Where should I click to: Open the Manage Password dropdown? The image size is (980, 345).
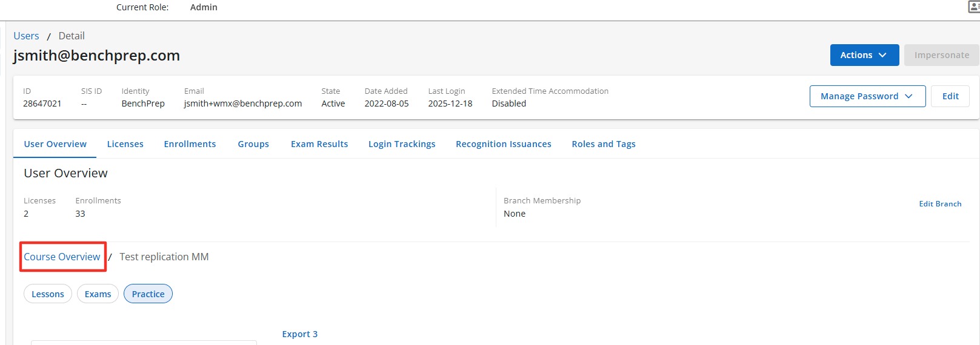tap(867, 96)
